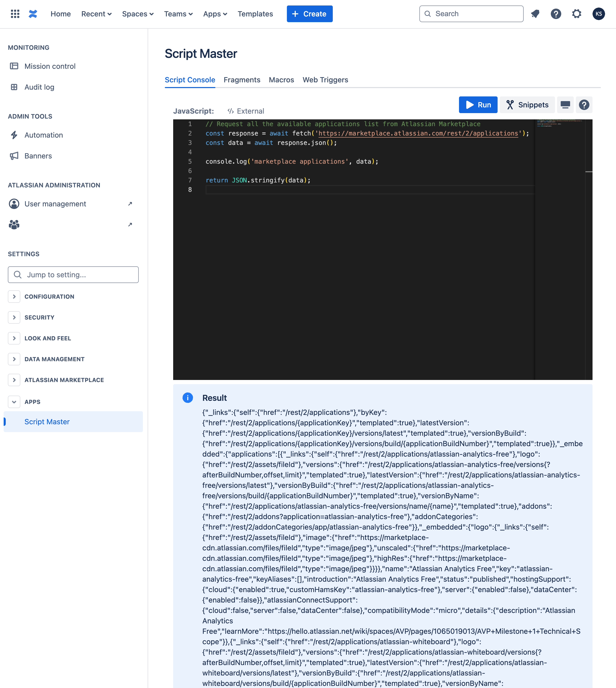616x688 pixels.
Task: Click the fullscreen monitor icon in editor toolbar
Action: pyautogui.click(x=565, y=105)
